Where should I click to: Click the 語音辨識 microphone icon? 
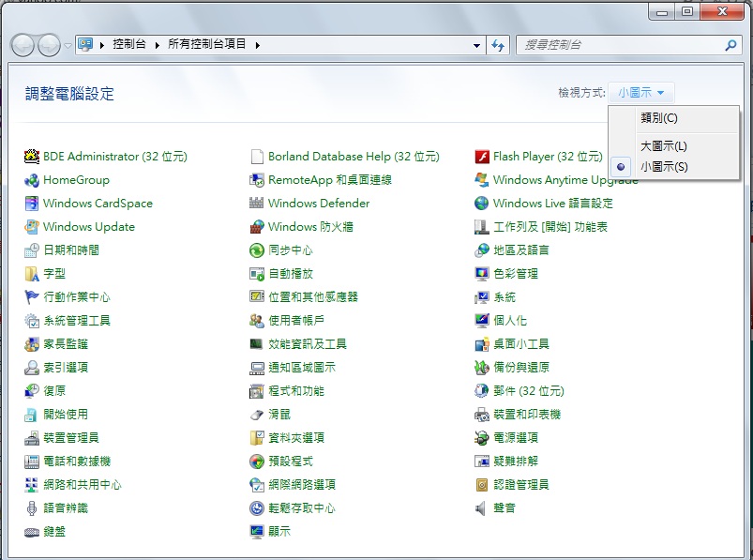pos(32,508)
